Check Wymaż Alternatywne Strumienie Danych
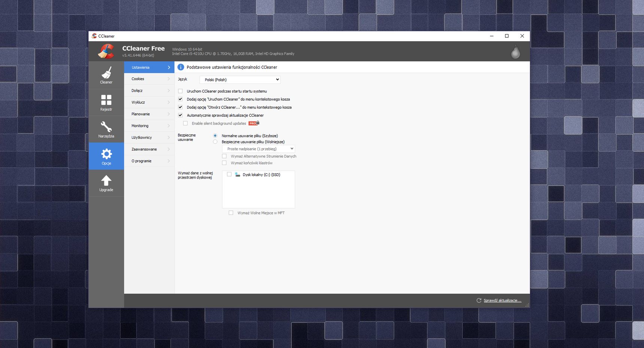This screenshot has width=644, height=348. click(x=224, y=156)
